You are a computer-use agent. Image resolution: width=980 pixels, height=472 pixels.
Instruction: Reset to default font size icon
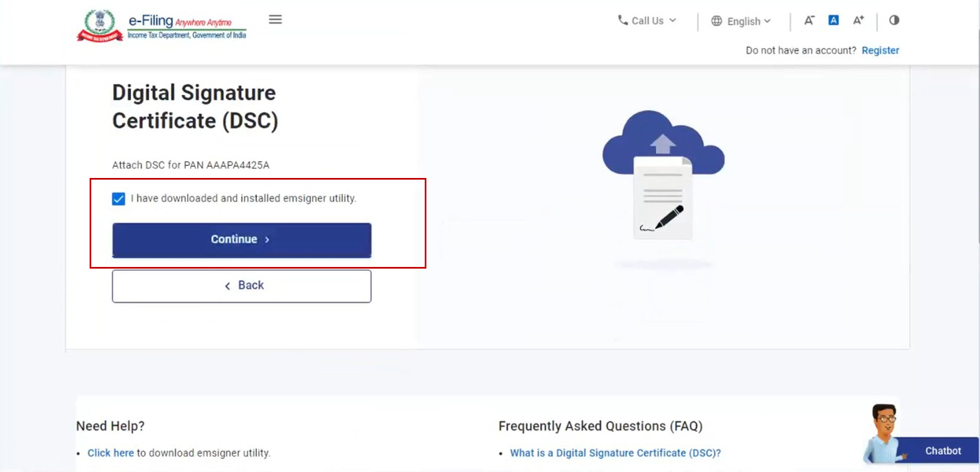tap(833, 20)
